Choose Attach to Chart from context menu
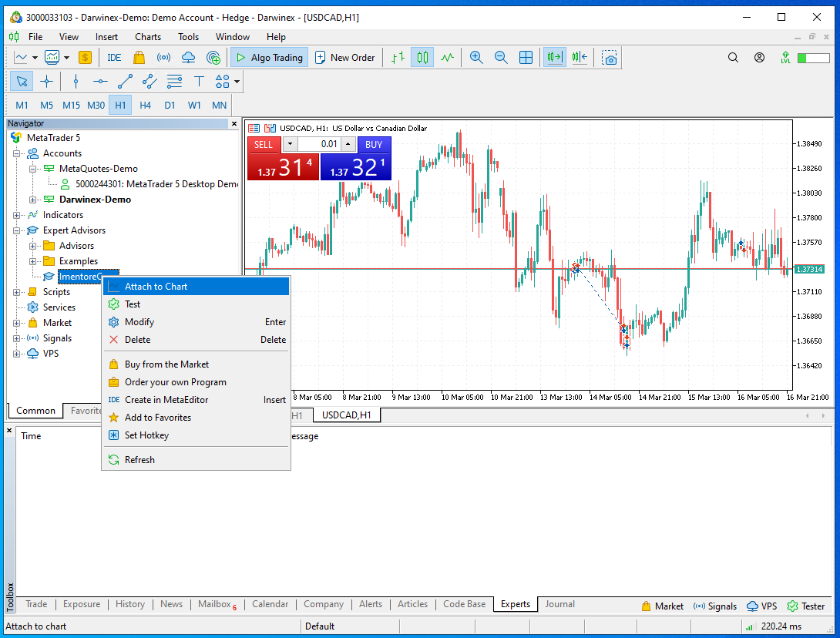The image size is (840, 638). (196, 287)
